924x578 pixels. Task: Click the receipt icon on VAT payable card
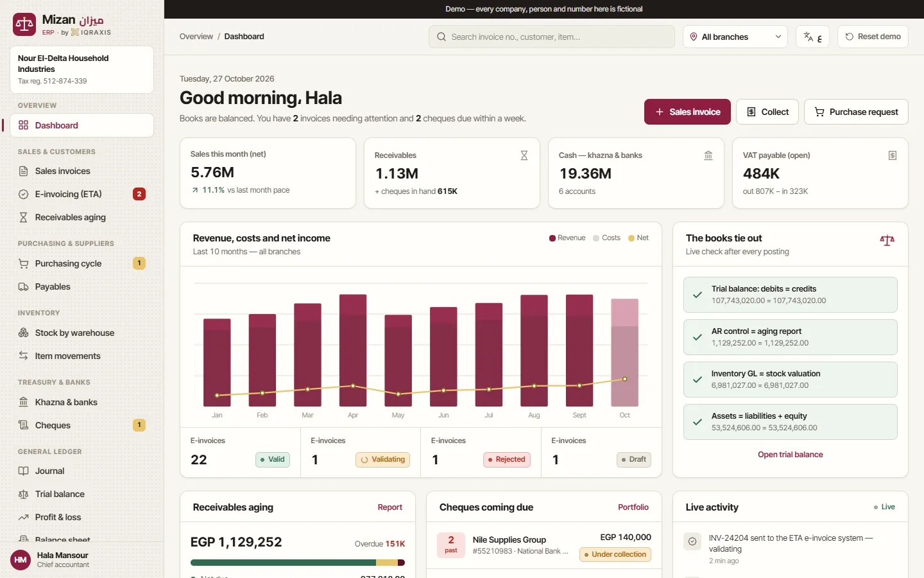pos(893,155)
